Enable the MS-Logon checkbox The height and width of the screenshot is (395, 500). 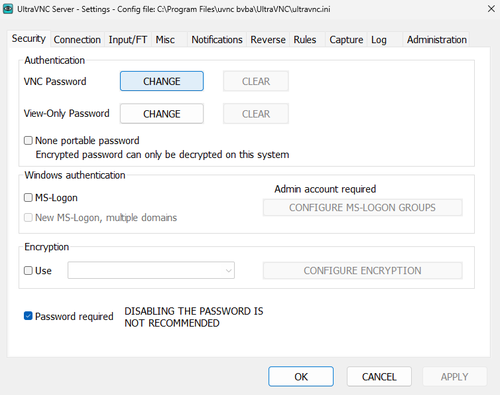(x=28, y=198)
